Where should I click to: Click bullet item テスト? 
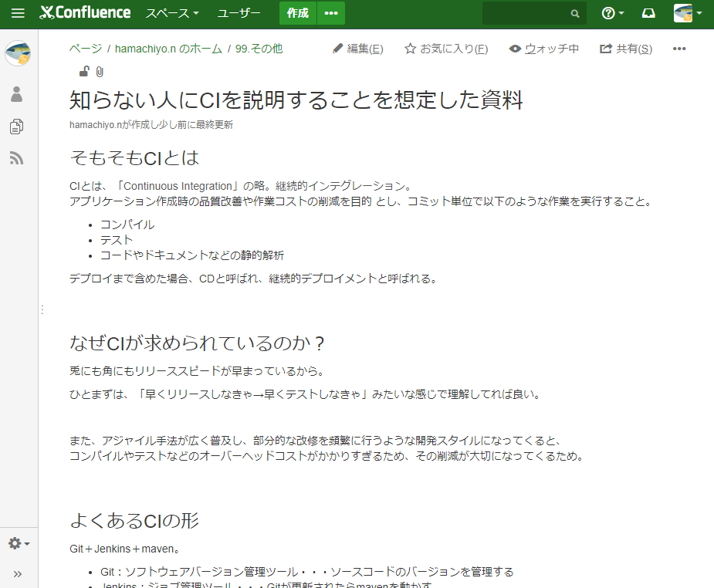(x=117, y=240)
